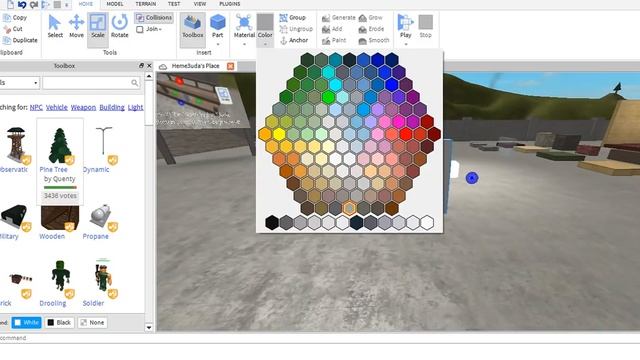Screen dimensions: 640x360
Task: Search toolbox for Building
Action: click(112, 107)
